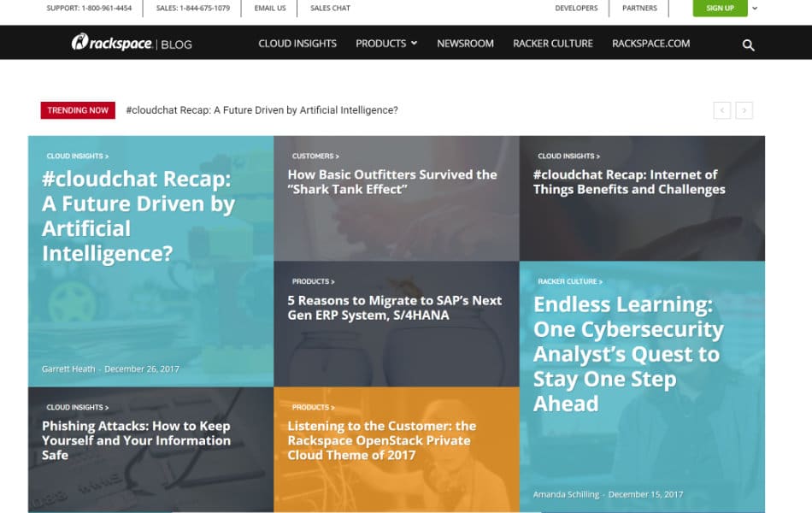Open the Phishing Attacks article tile

[x=135, y=440]
